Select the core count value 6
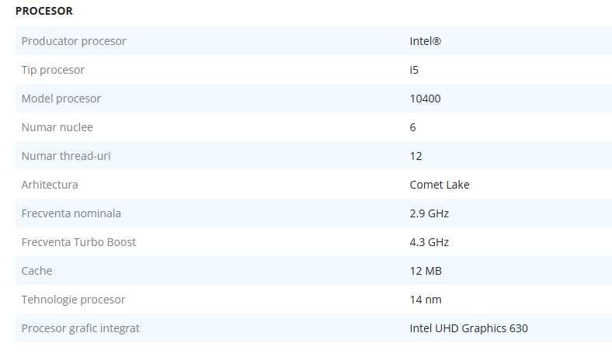Viewport: 612px width, 364px height. (x=412, y=127)
